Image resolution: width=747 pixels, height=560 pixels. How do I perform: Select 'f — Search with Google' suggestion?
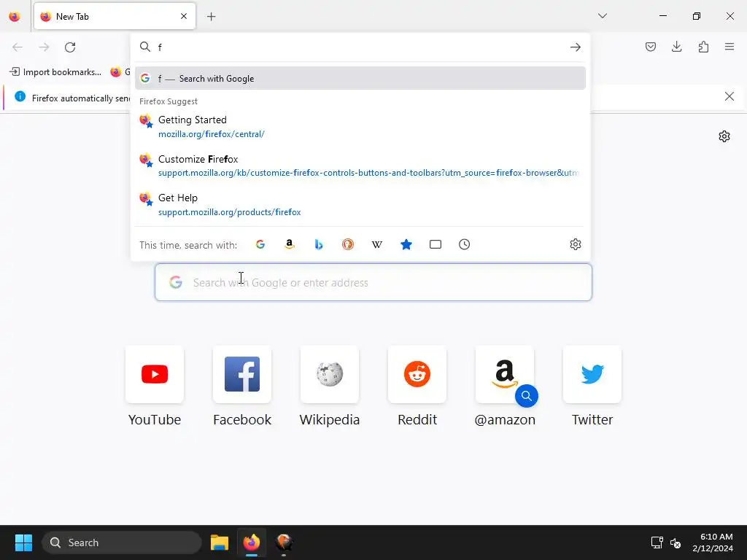pyautogui.click(x=360, y=79)
